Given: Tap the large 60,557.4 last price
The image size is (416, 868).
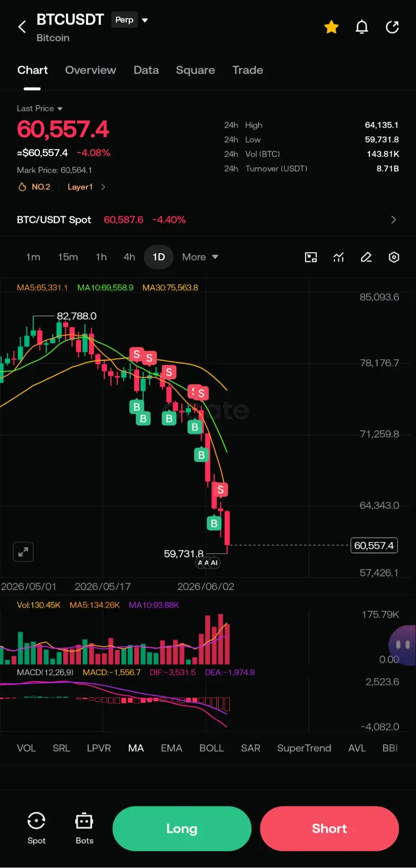Looking at the screenshot, I should (x=63, y=130).
